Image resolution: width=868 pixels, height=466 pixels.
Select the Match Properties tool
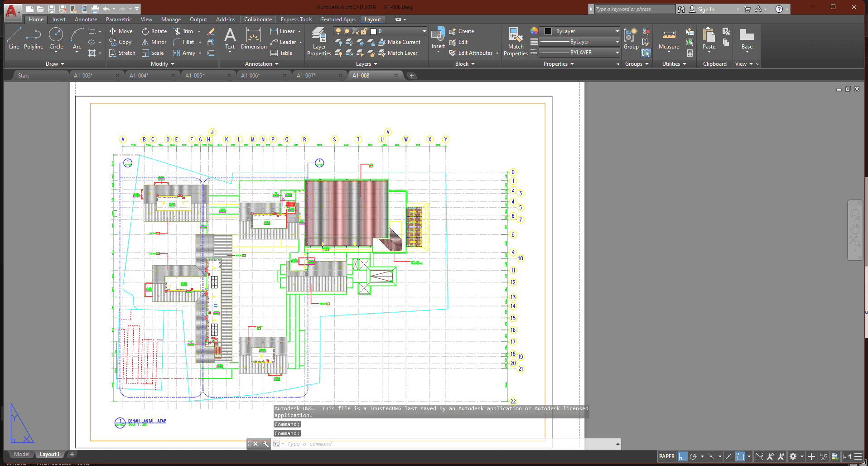pyautogui.click(x=515, y=41)
